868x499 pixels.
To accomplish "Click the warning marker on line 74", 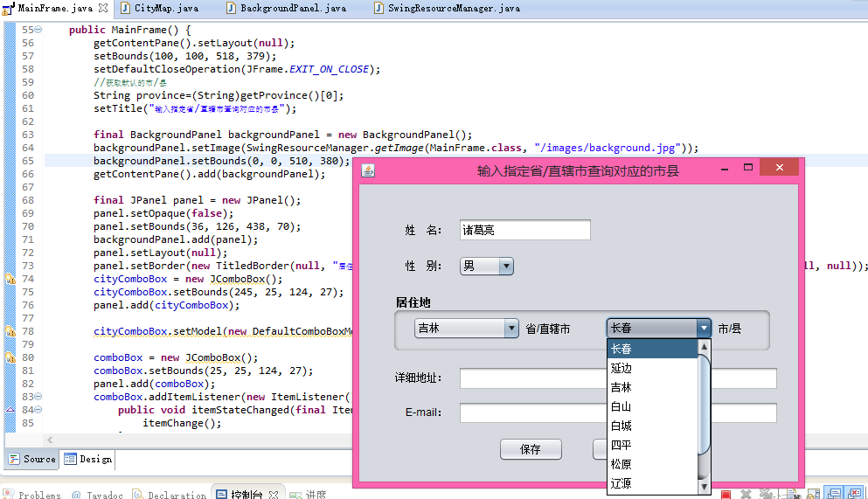I will click(x=10, y=279).
